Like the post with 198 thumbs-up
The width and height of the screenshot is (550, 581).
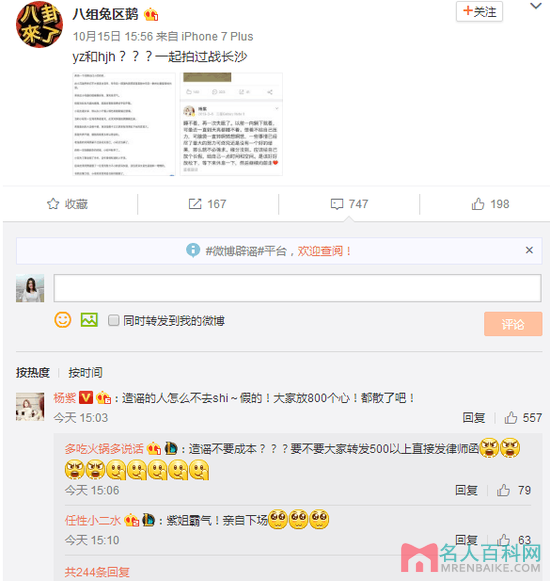click(x=478, y=204)
